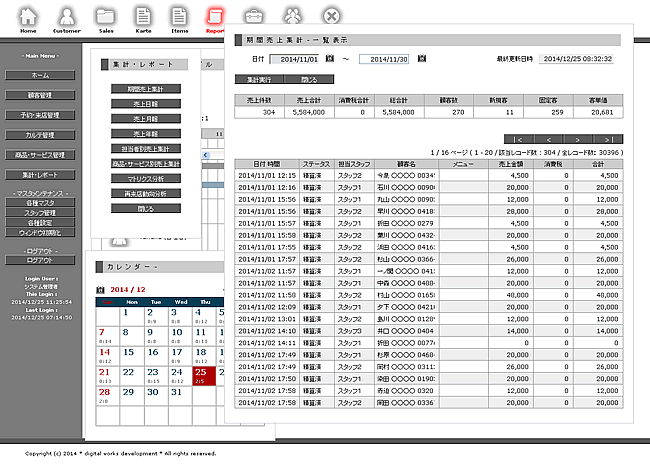Select the highlighted Report icon
Image resolution: width=650 pixels, height=470 pixels.
215,19
